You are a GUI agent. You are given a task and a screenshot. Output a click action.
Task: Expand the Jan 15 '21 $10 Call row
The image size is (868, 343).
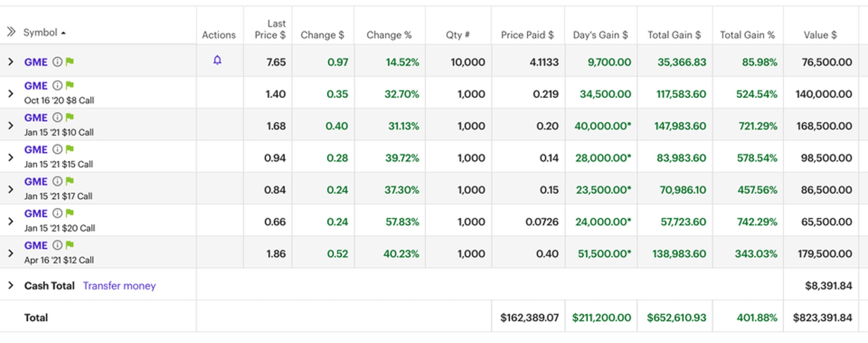(x=11, y=125)
